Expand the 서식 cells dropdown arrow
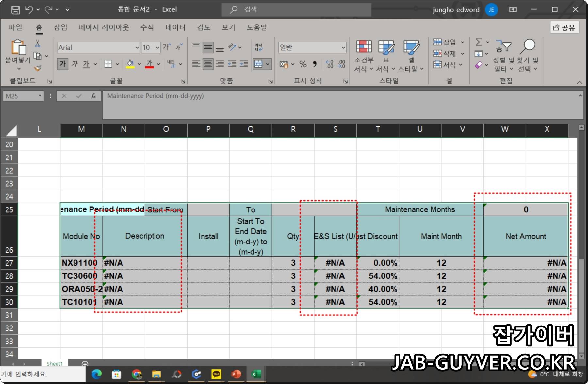 (460, 65)
